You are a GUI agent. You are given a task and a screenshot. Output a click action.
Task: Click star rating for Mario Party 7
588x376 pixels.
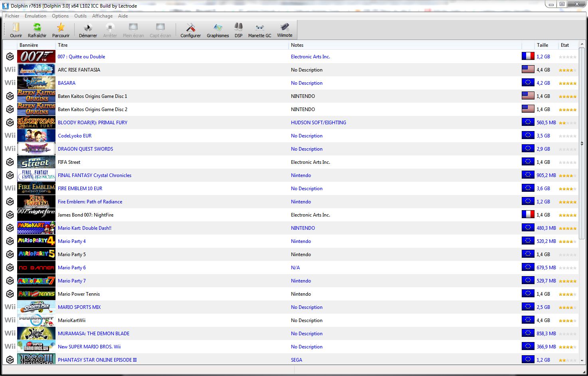(x=568, y=281)
